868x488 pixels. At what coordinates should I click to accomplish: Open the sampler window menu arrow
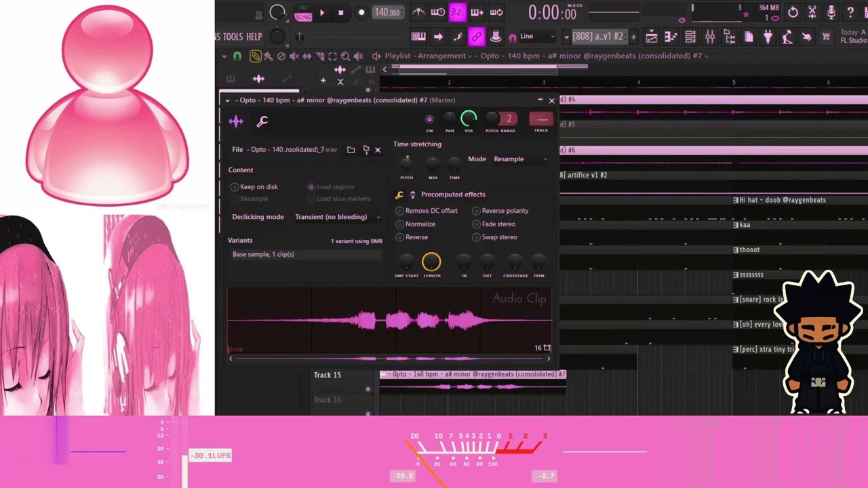tap(229, 100)
